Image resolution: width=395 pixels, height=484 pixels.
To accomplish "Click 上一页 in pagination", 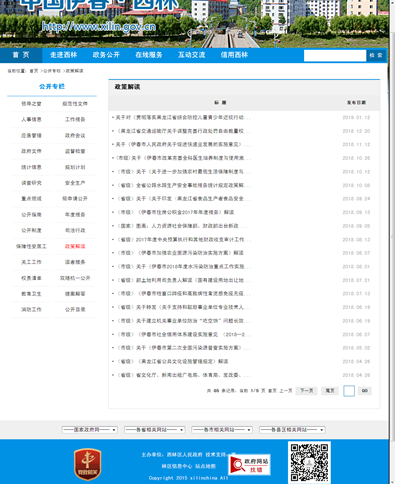I will (x=286, y=391).
